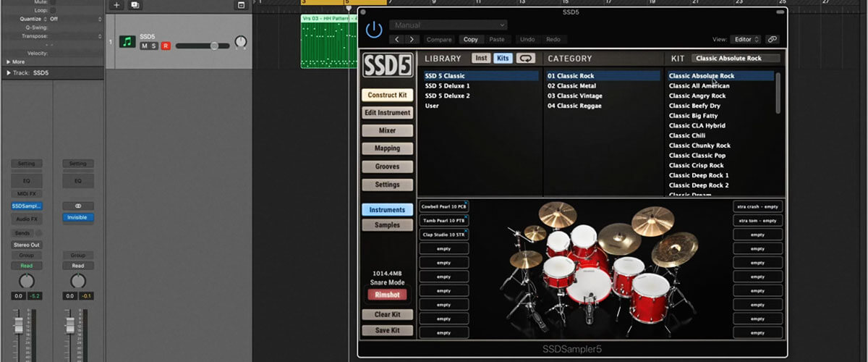Click the snare drum in kit image
This screenshot has height=362, width=868.
tap(558, 272)
